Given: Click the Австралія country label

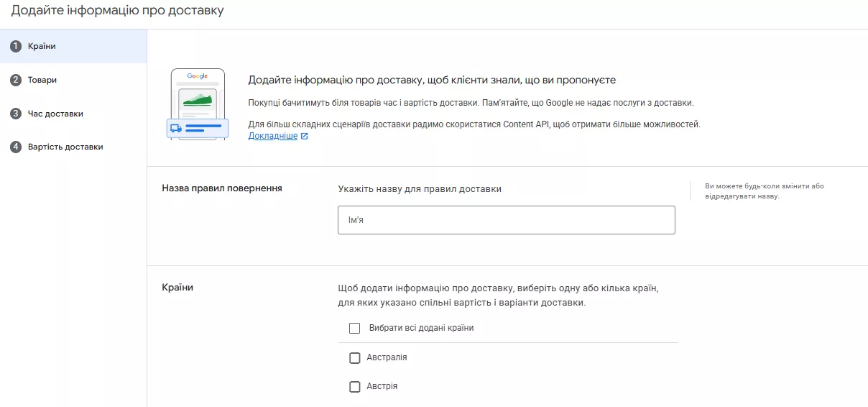Looking at the screenshot, I should pyautogui.click(x=387, y=357).
